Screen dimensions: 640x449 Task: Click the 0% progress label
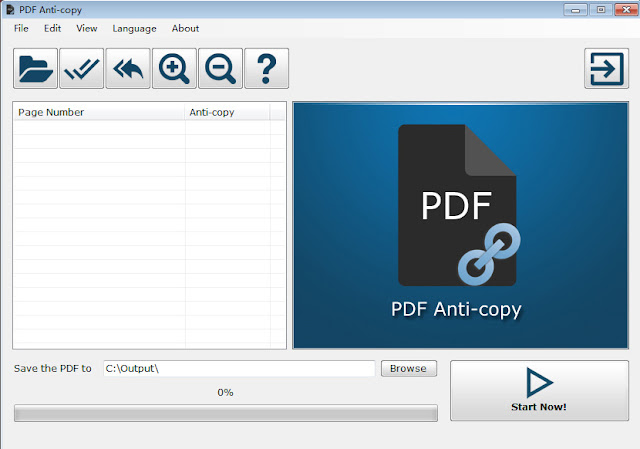coord(225,393)
